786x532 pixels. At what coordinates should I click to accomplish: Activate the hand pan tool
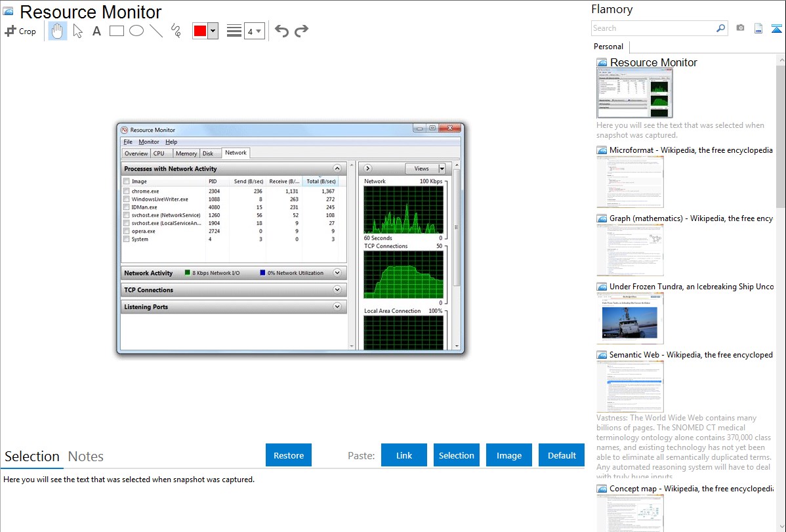click(58, 31)
